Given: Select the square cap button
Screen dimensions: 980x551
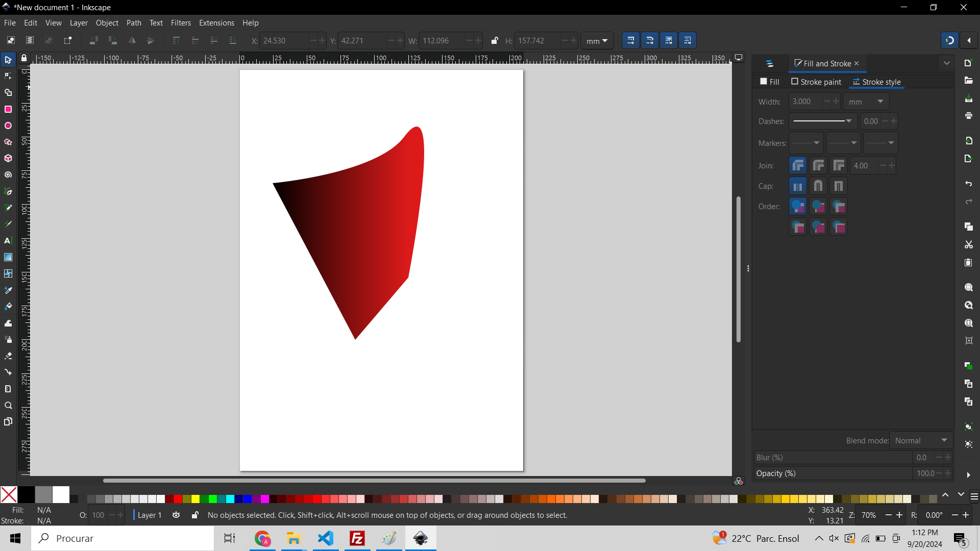Looking at the screenshot, I should (839, 186).
